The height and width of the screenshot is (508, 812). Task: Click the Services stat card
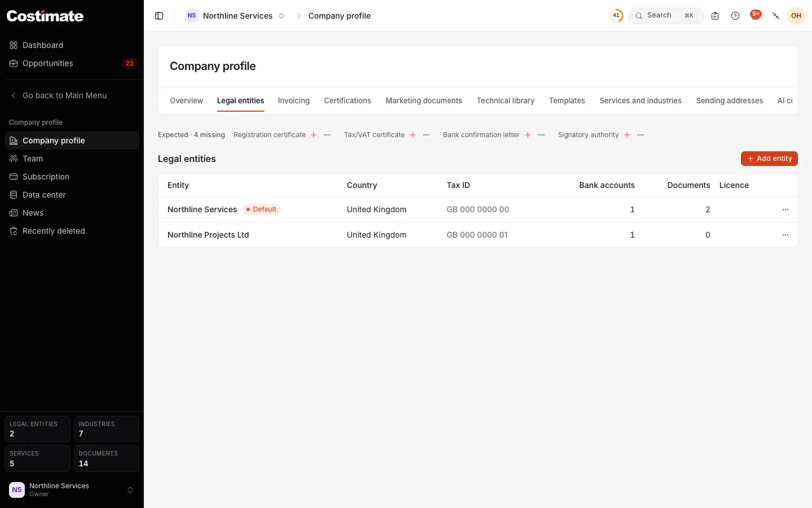37,458
